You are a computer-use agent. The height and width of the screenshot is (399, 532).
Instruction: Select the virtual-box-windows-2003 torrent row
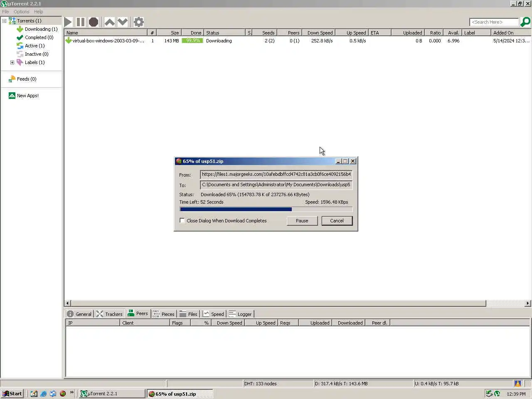coord(297,41)
